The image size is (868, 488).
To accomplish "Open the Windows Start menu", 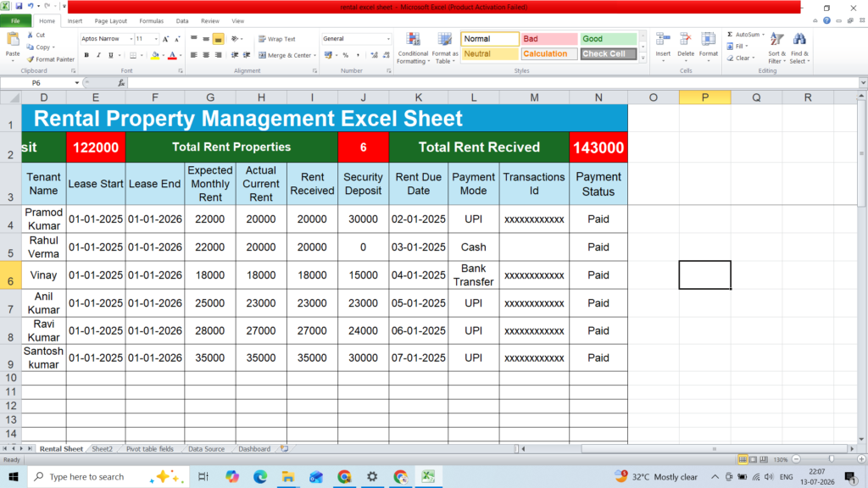I will pyautogui.click(x=14, y=476).
